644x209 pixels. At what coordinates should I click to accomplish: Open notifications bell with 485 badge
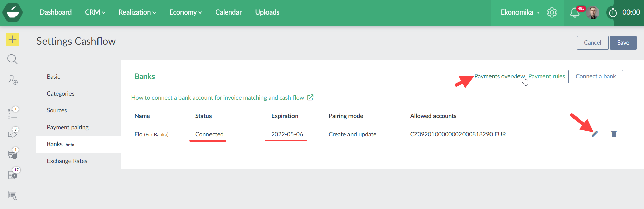click(x=575, y=13)
